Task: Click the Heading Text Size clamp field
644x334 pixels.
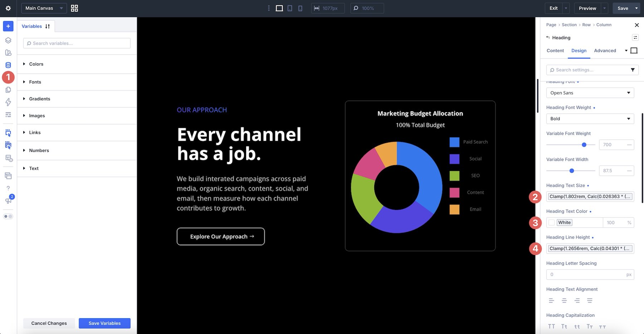Action: point(590,197)
